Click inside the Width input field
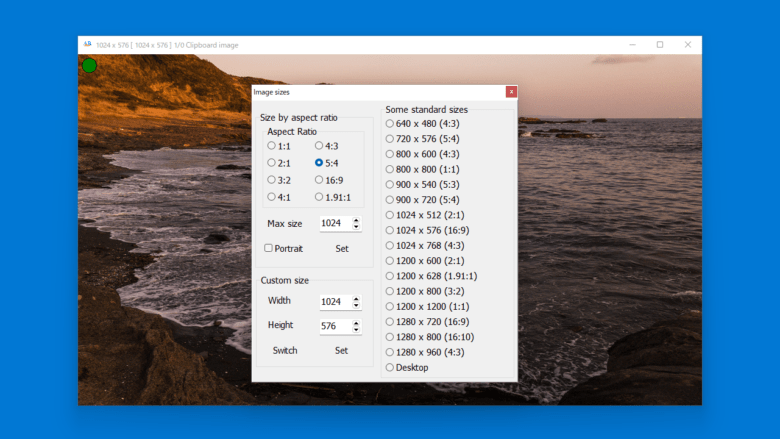 (x=335, y=302)
